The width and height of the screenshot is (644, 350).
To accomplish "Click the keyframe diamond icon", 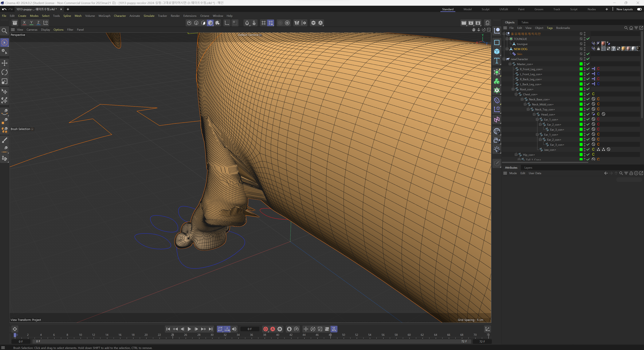I will [15, 329].
